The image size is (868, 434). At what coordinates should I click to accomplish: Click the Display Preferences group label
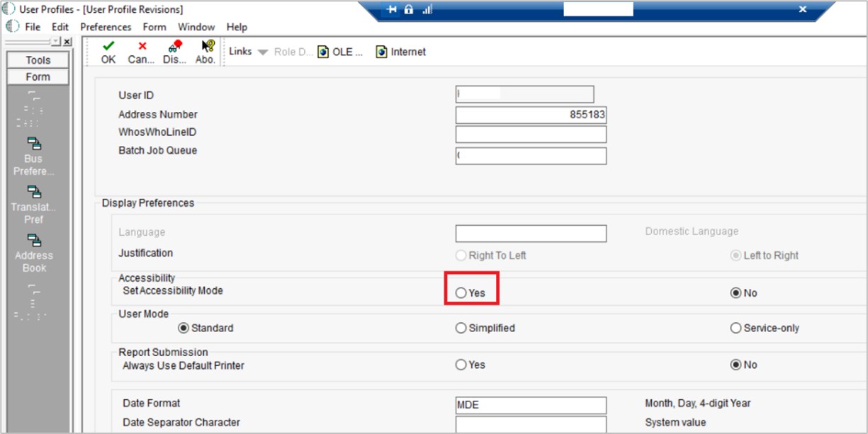click(148, 202)
